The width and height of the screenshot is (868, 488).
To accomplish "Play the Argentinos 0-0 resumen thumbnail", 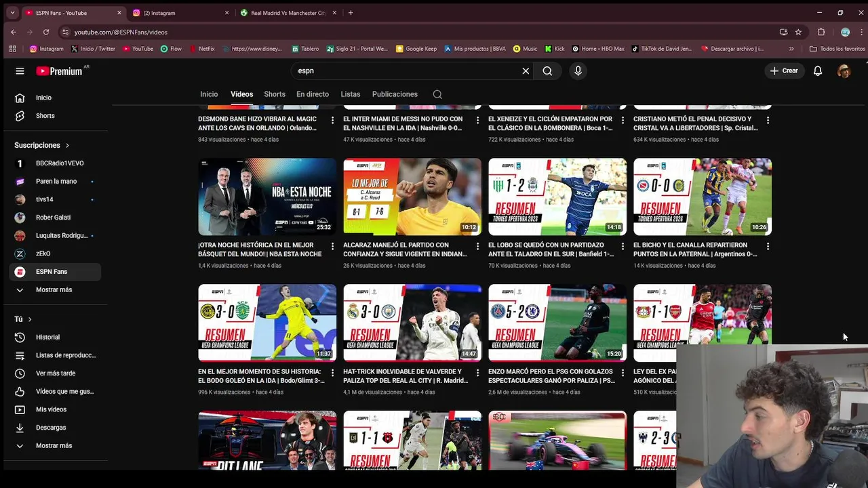I will (x=703, y=197).
